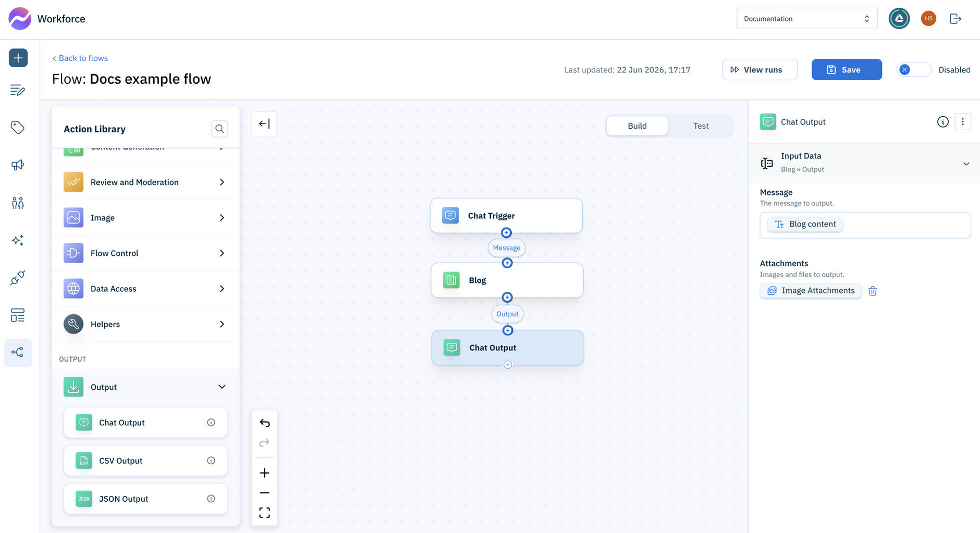Undo the last canvas change
Screen dimensions: 980x533
264,423
